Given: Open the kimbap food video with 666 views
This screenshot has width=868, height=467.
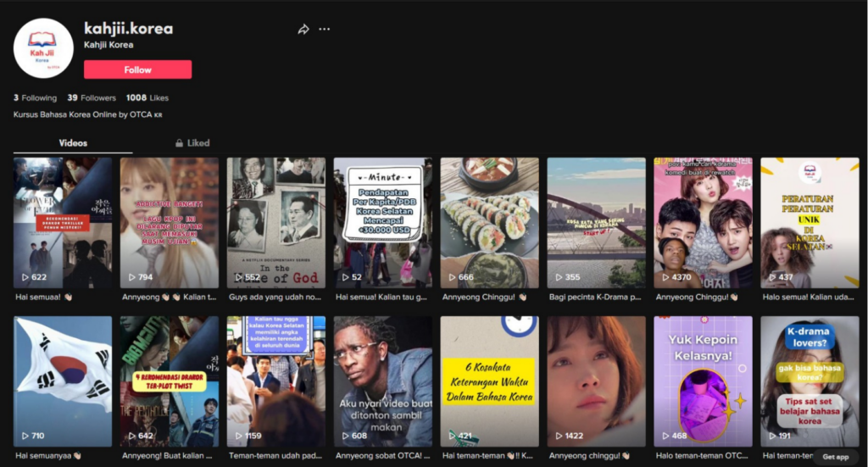Looking at the screenshot, I should pos(490,222).
